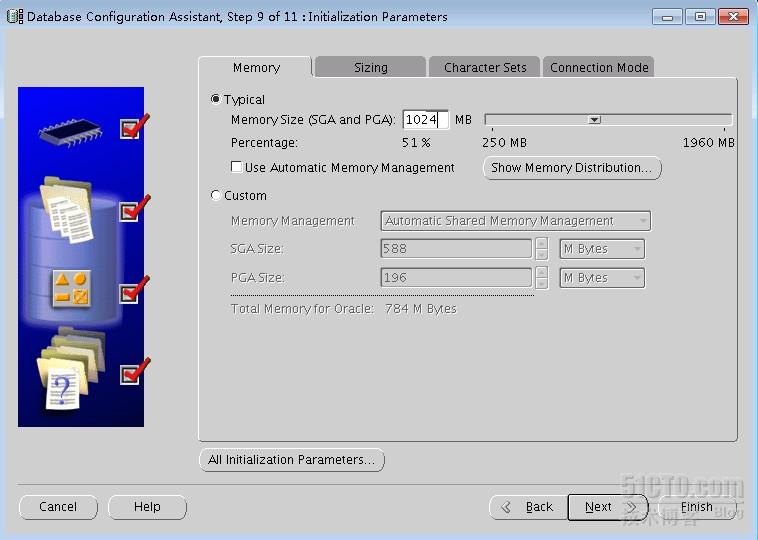Click the PGA Size value field
The image size is (758, 540).
coord(456,278)
